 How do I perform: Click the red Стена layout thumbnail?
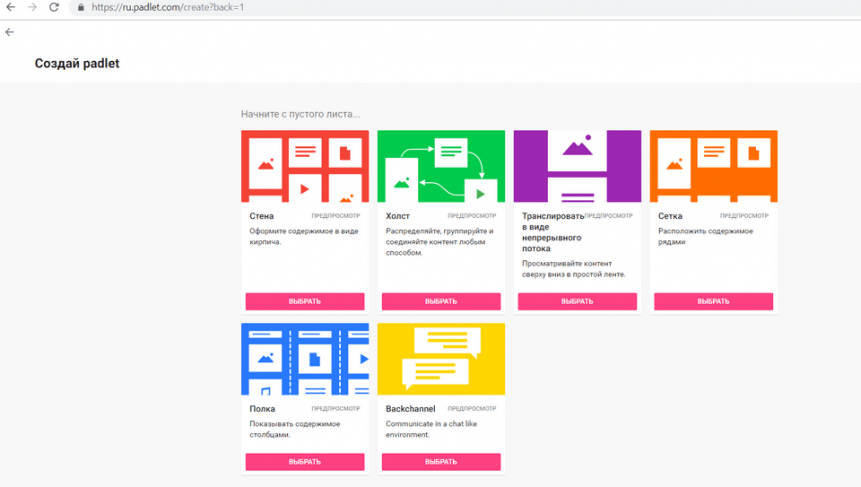coord(305,166)
